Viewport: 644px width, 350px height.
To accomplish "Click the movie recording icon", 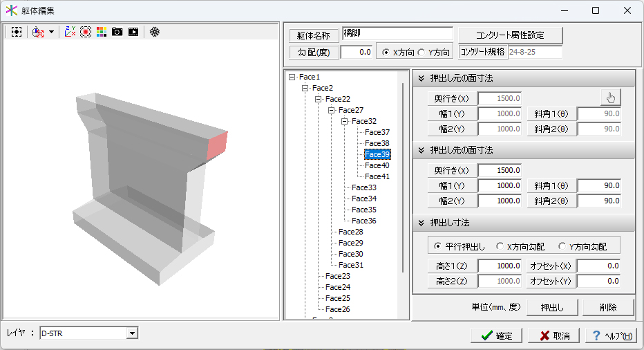I will tap(133, 32).
